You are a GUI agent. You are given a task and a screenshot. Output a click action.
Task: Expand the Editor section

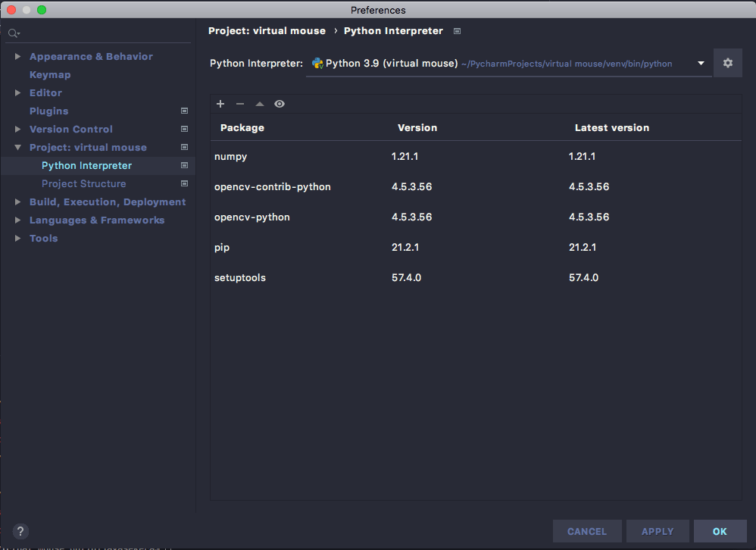pos(18,92)
